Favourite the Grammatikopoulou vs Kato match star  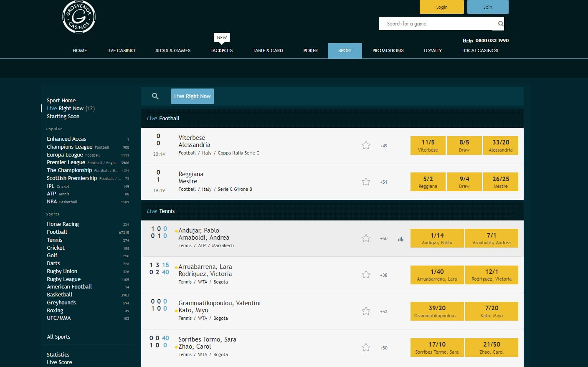click(x=366, y=311)
